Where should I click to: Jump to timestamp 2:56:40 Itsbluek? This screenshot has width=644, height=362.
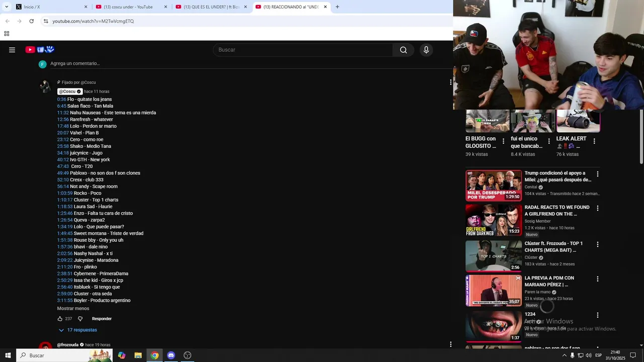65,287
